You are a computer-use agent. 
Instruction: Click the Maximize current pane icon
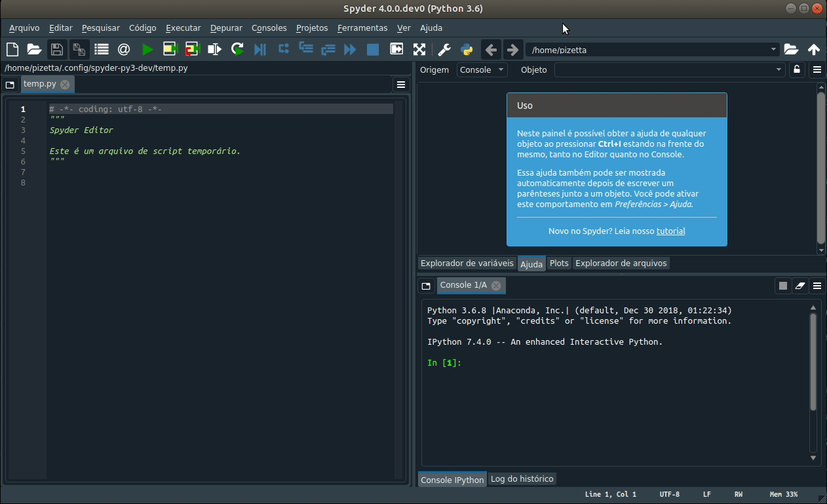(396, 49)
